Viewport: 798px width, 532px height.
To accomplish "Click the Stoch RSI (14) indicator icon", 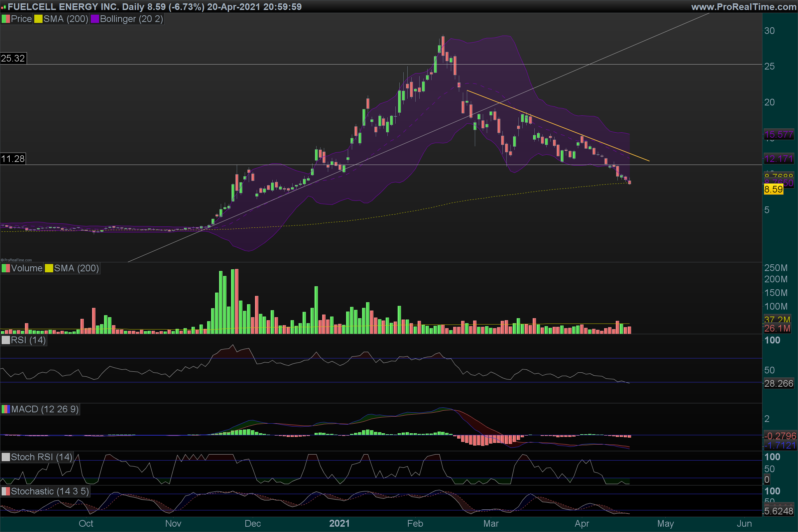I will coord(6,457).
